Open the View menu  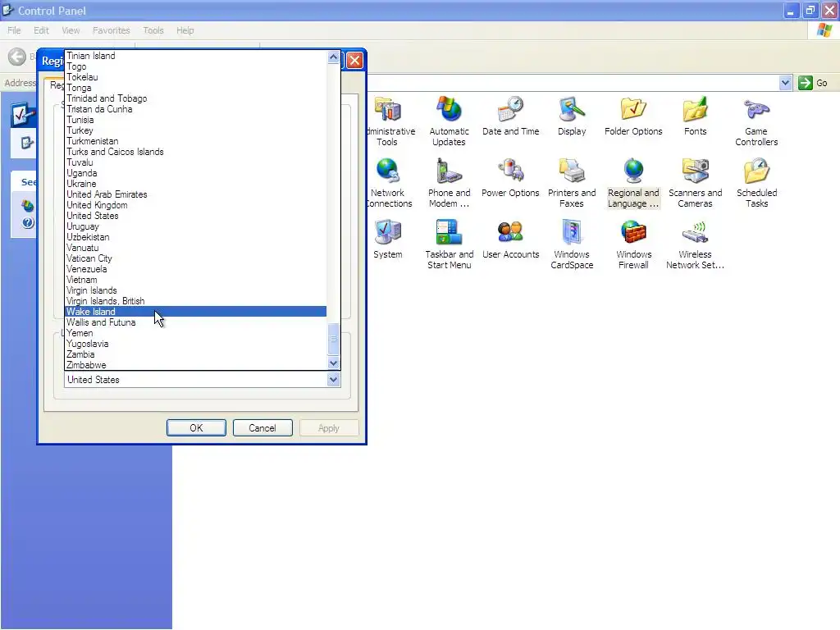click(x=71, y=30)
